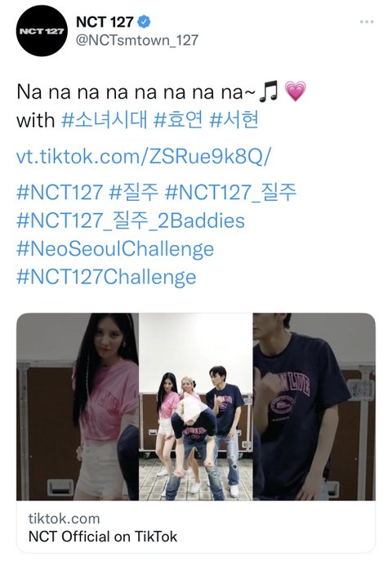Image resolution: width=392 pixels, height=561 pixels.
Task: Click the #NCT127 hashtag
Action: coord(60,191)
